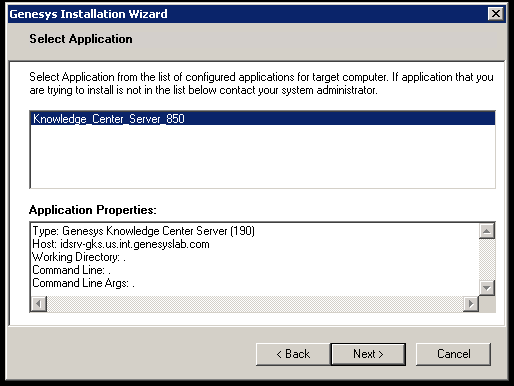Screen dimensions: 514x386
Task: Select Knowledge_Center_Server_850 in the application list
Action: [262, 119]
